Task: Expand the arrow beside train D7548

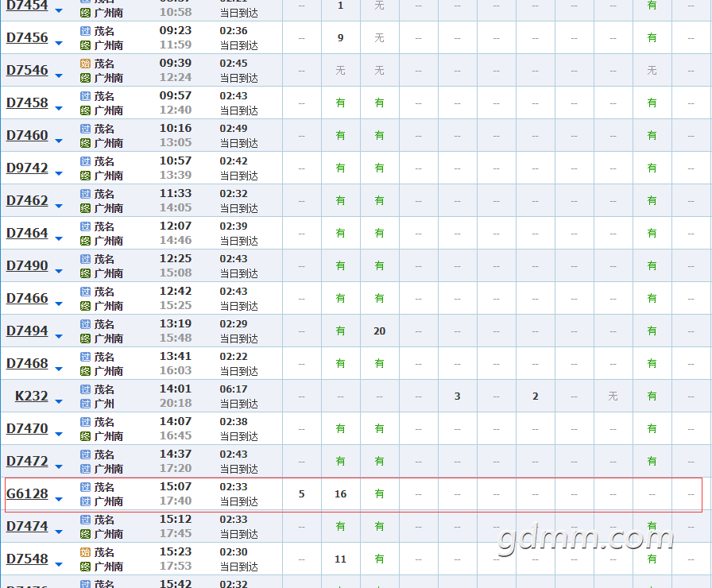Action: [59, 564]
